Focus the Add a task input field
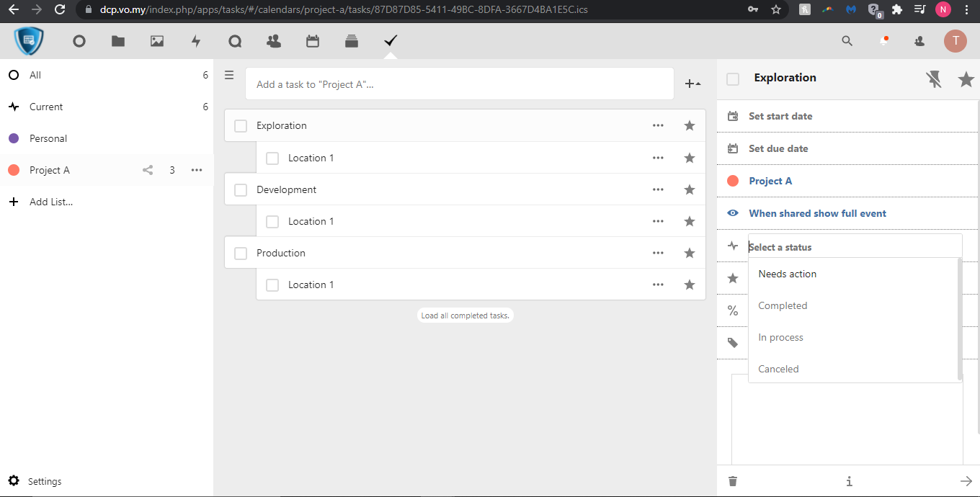Image resolution: width=980 pixels, height=497 pixels. (x=459, y=84)
